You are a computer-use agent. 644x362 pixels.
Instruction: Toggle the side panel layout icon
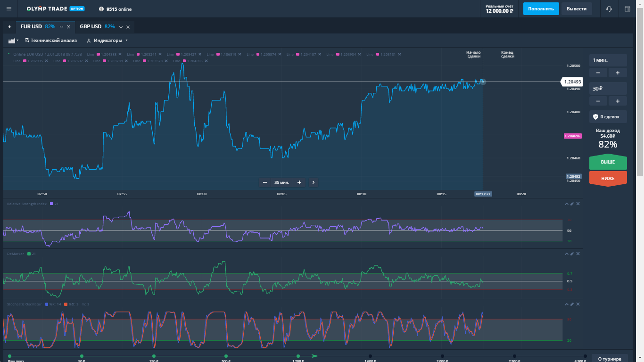627,9
